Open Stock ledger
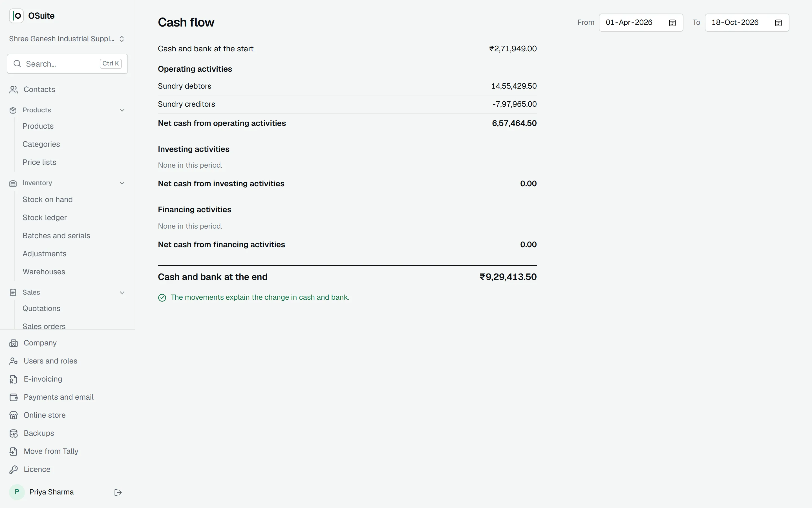This screenshot has width=812, height=508. [45, 218]
